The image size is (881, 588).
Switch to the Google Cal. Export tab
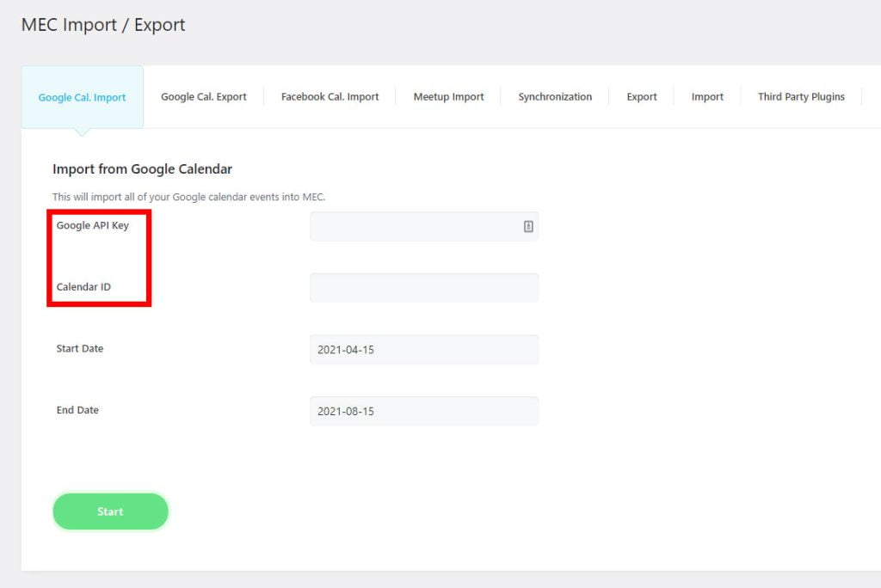(203, 96)
